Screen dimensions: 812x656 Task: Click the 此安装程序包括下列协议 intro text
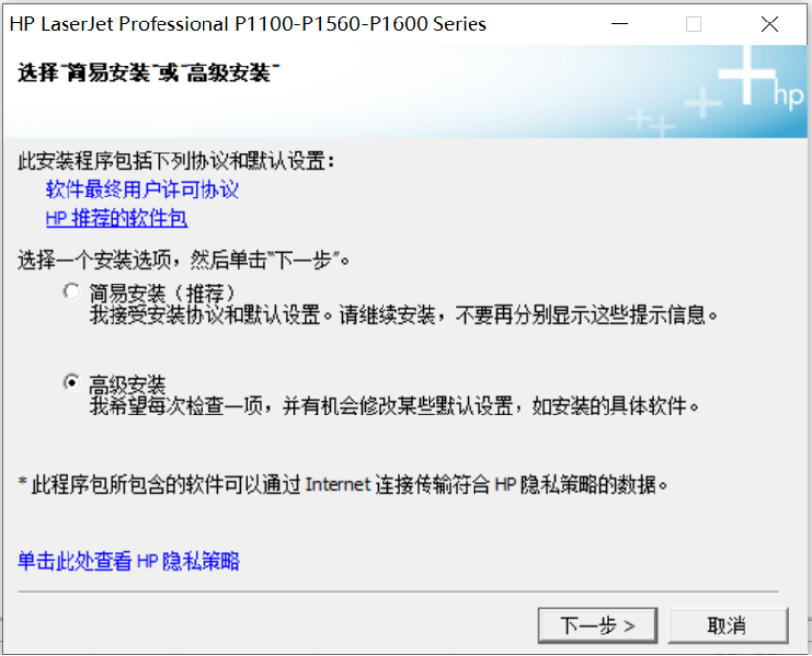point(176,161)
